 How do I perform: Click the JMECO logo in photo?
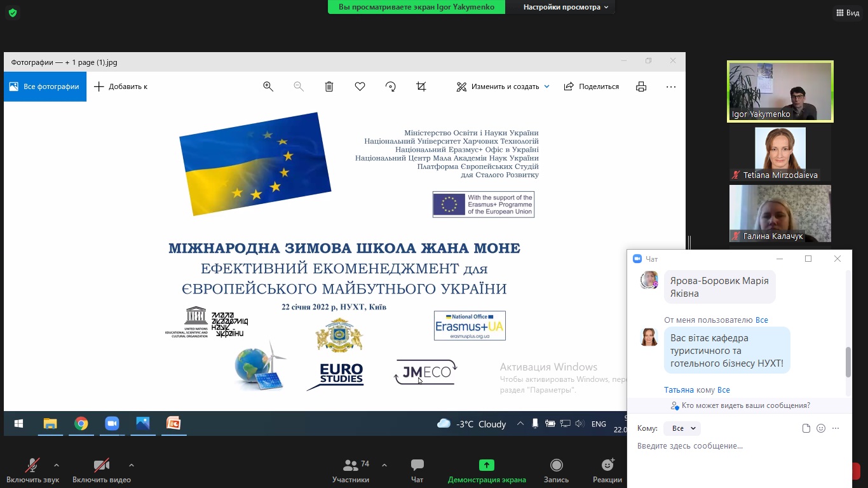(426, 372)
